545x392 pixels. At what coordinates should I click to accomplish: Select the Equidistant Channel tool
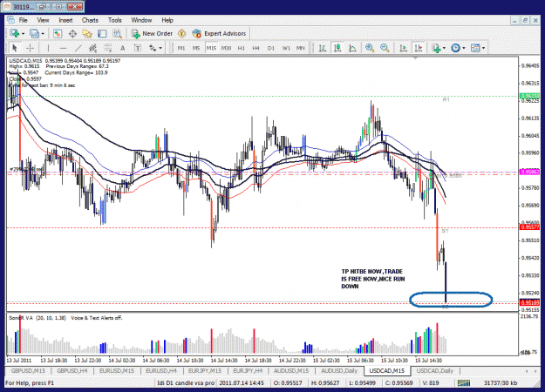[92, 48]
